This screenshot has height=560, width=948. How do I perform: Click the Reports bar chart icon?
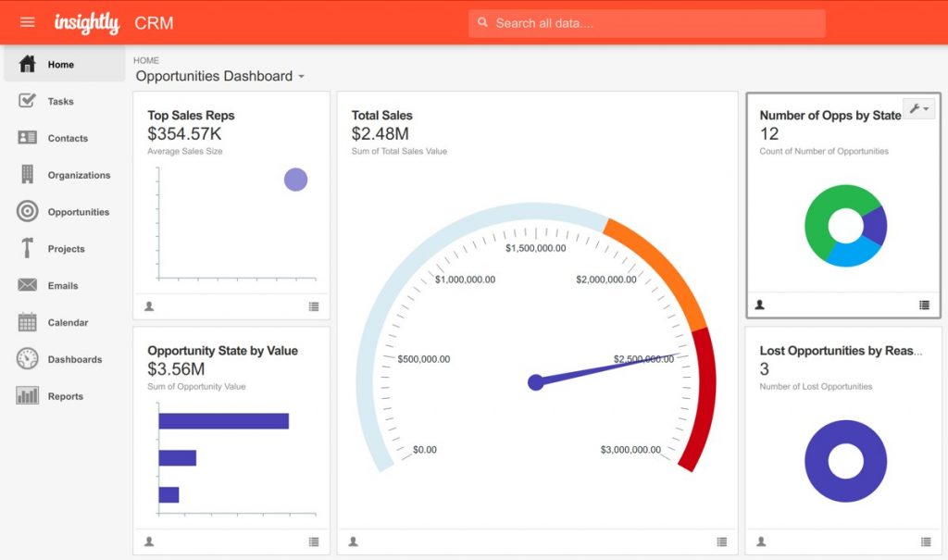(28, 396)
